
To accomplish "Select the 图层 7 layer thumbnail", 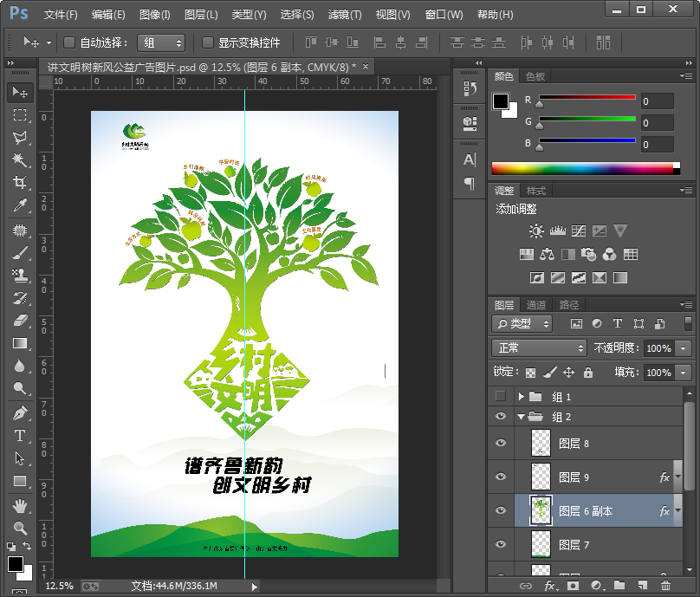I will tap(541, 544).
